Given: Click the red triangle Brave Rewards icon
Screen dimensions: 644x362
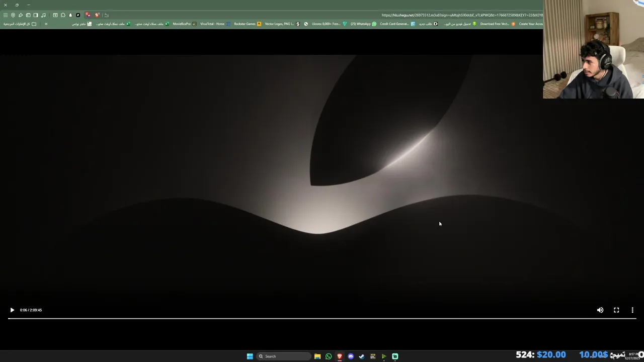Looking at the screenshot, I should point(88,15).
